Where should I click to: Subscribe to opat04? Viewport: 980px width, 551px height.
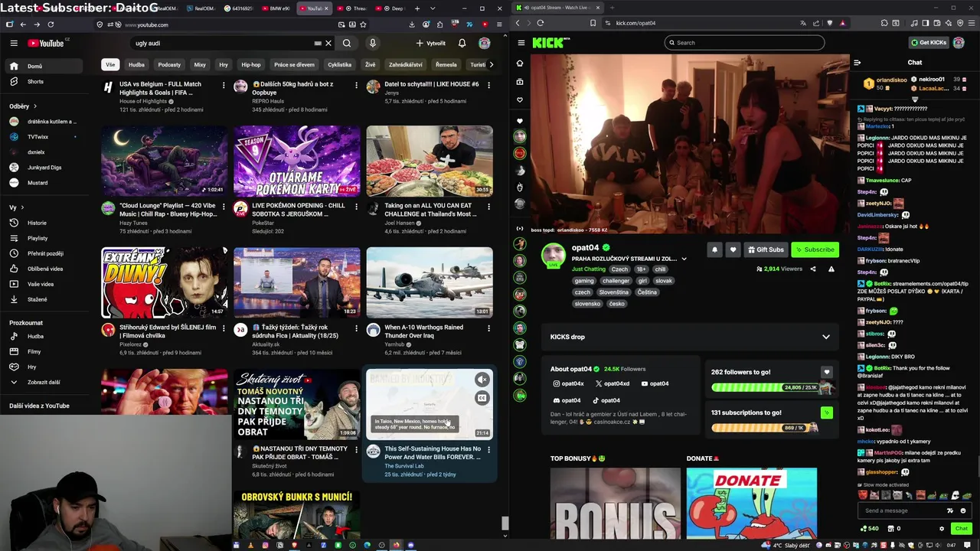(x=815, y=249)
